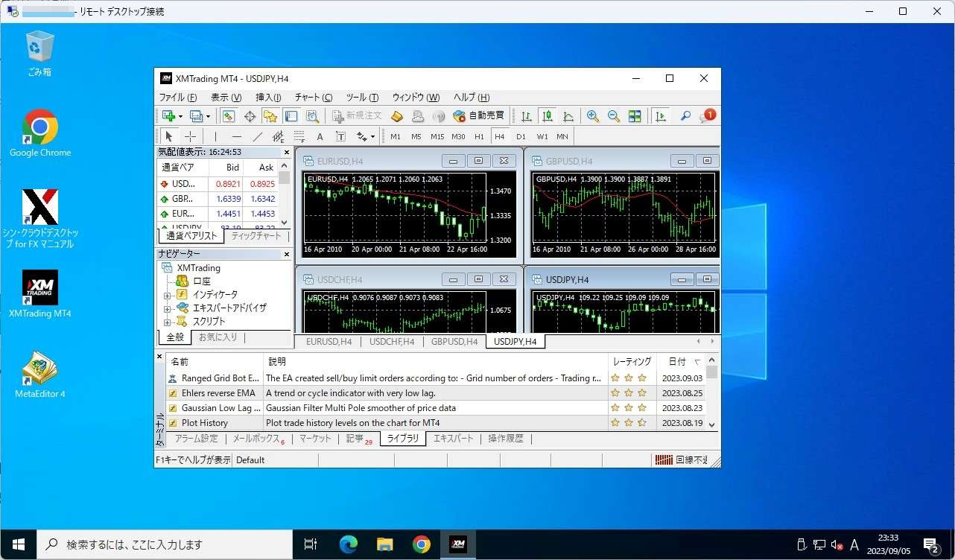Click the Market Watch scrollbar down arrow

[x=285, y=223]
